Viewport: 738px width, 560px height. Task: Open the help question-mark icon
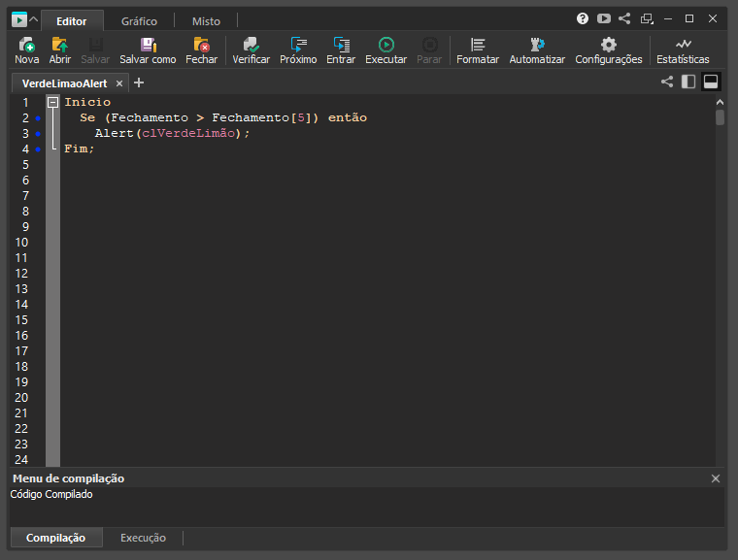(583, 18)
